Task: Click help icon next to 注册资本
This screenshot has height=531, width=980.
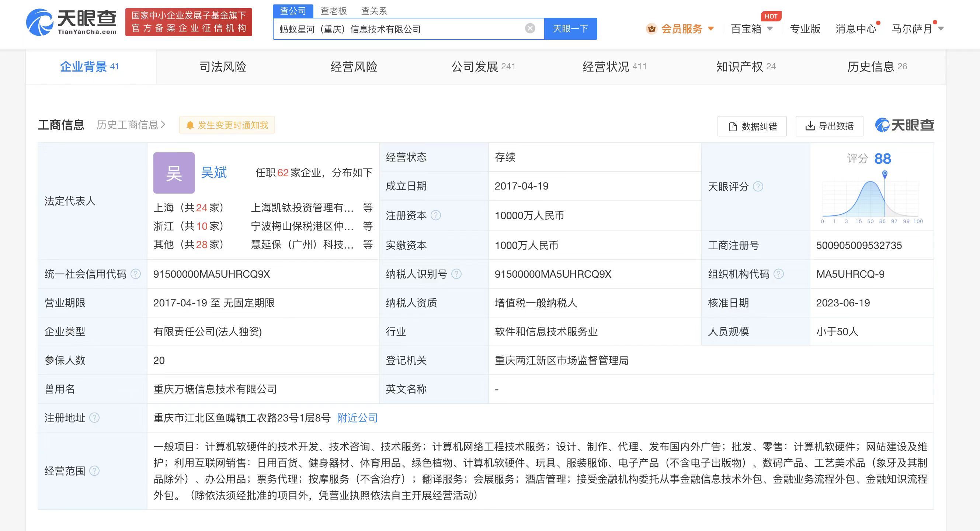Action: (436, 215)
